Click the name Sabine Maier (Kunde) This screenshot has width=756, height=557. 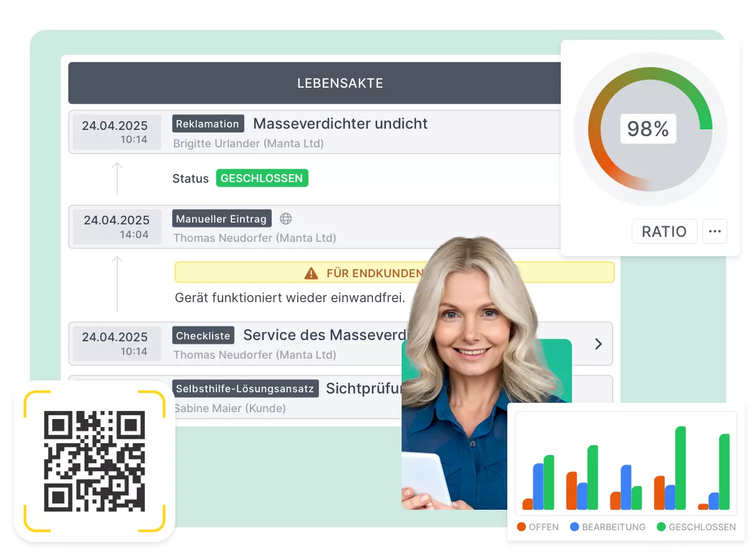coord(229,408)
